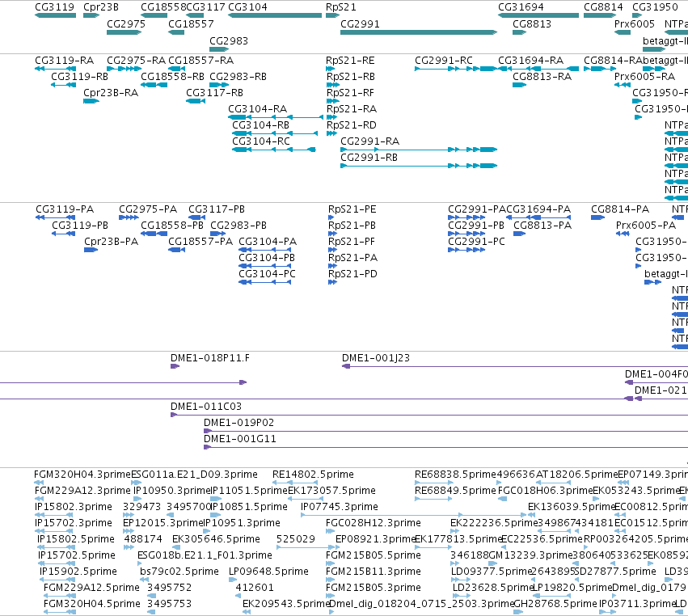Image resolution: width=688 pixels, height=616 pixels.
Task: Select gene CG8814 in top track
Action: (x=600, y=15)
